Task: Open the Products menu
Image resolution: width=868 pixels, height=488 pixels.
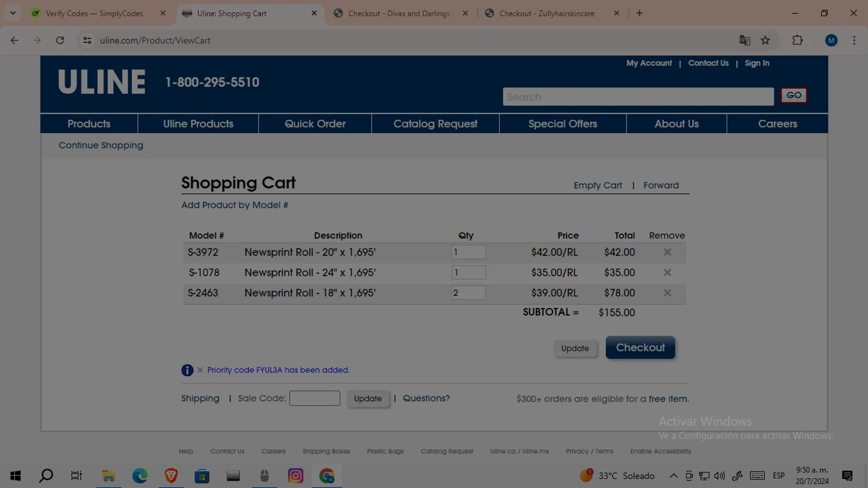Action: tap(89, 124)
